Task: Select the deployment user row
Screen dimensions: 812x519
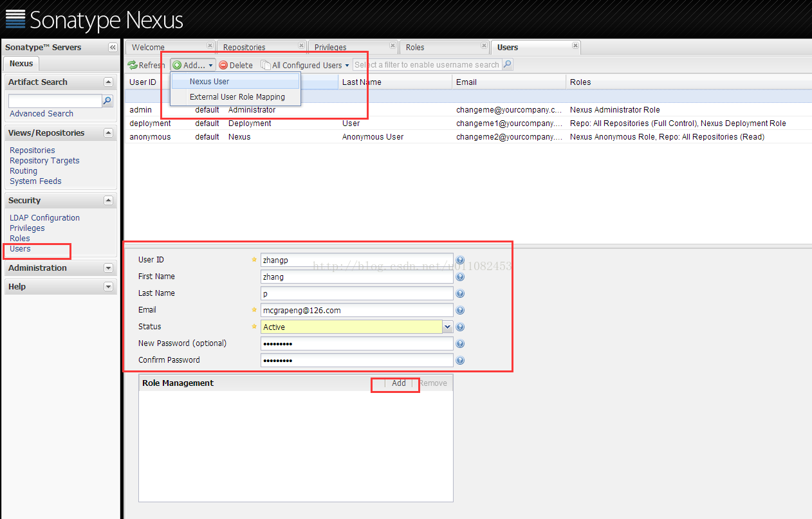Action: [x=468, y=123]
